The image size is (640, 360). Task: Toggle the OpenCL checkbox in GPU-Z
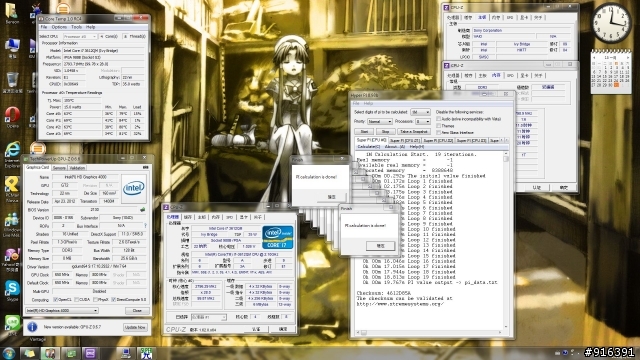click(x=56, y=299)
